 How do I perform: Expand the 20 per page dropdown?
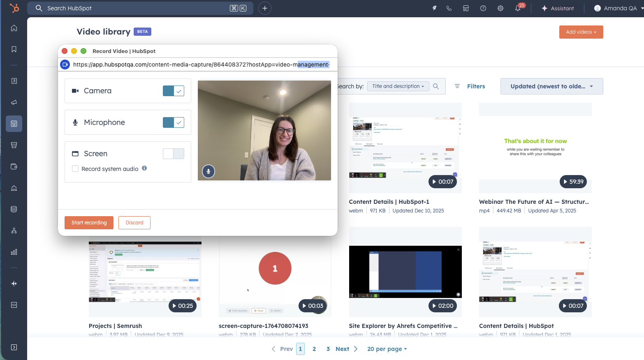tap(387, 348)
